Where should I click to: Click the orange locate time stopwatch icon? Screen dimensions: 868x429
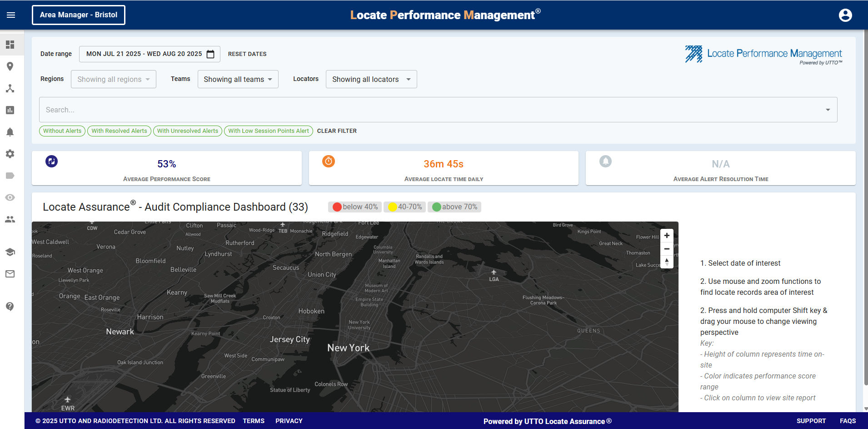click(329, 161)
